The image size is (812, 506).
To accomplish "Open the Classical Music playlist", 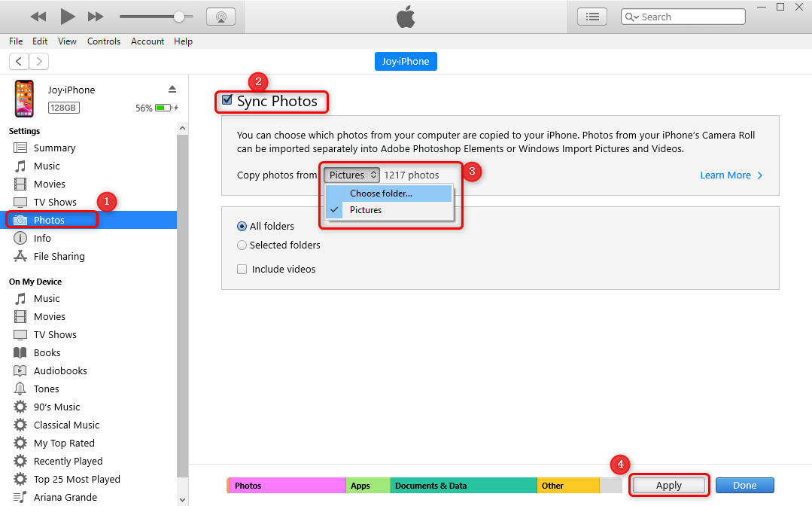I will point(88,425).
